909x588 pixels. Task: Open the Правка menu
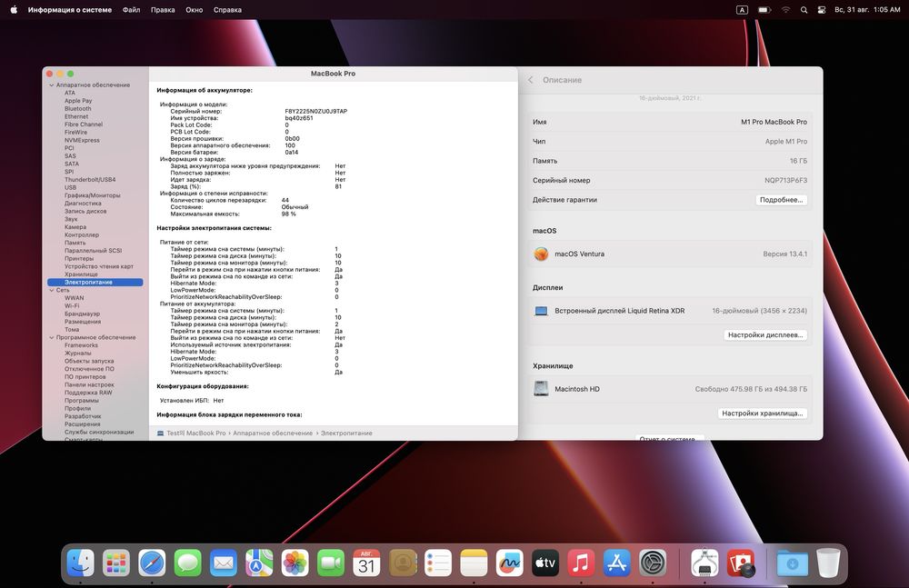pos(163,10)
